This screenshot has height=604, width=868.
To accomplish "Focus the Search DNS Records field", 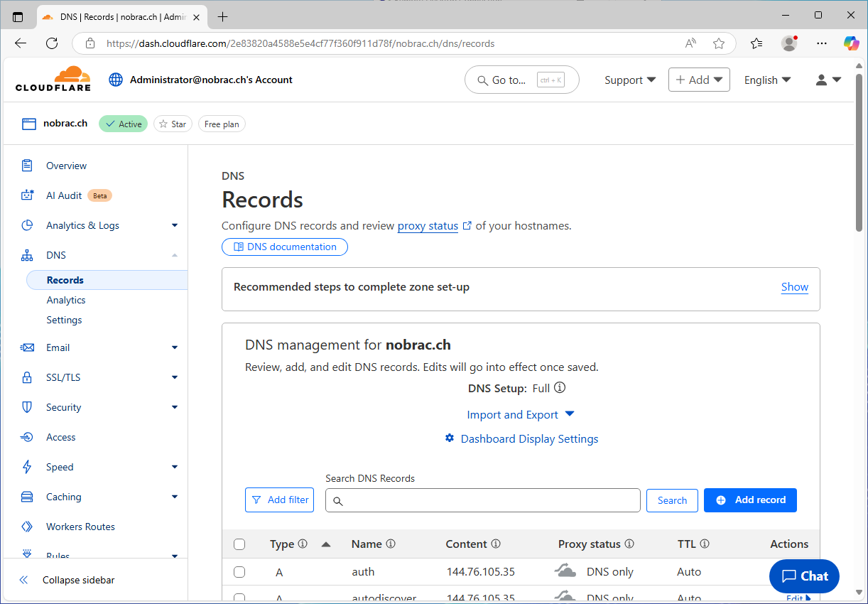I will click(x=483, y=500).
